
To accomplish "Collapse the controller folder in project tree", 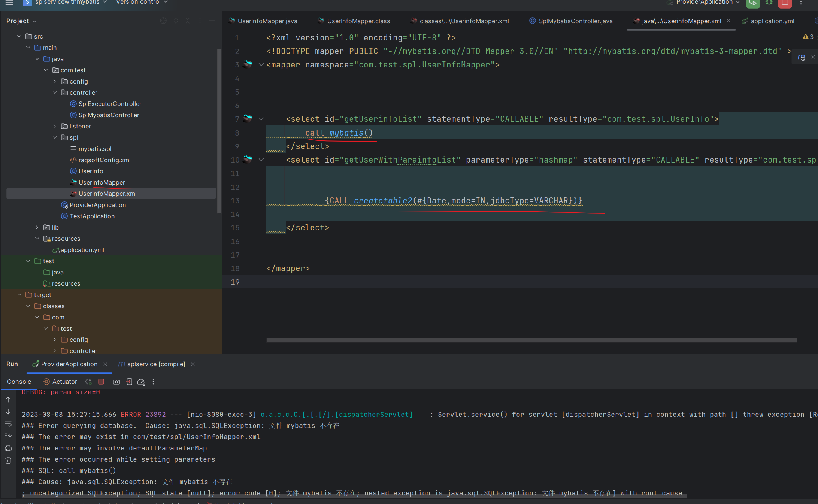I will pyautogui.click(x=55, y=92).
